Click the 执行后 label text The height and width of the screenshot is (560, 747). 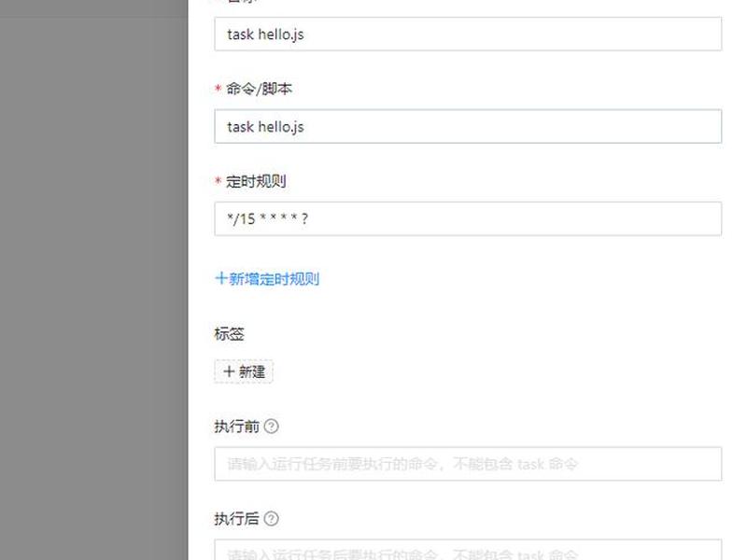[x=237, y=518]
